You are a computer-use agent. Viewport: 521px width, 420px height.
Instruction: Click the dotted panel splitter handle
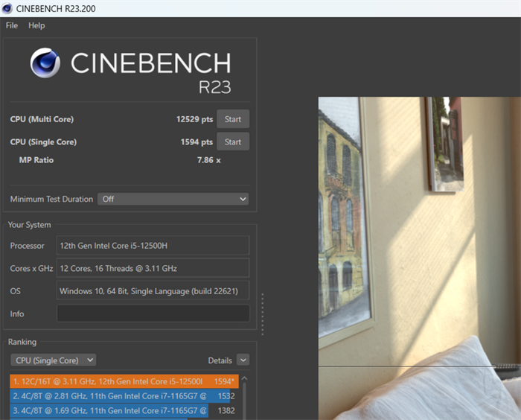pos(262,314)
